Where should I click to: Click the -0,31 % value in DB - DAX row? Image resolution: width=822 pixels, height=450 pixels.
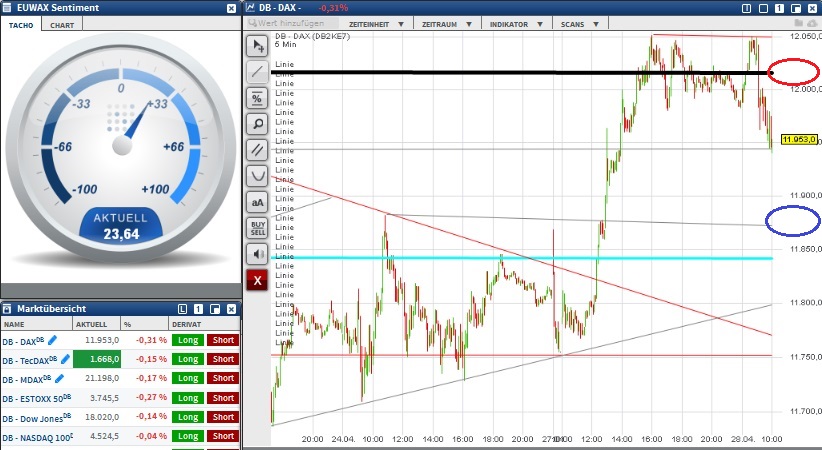(151, 340)
